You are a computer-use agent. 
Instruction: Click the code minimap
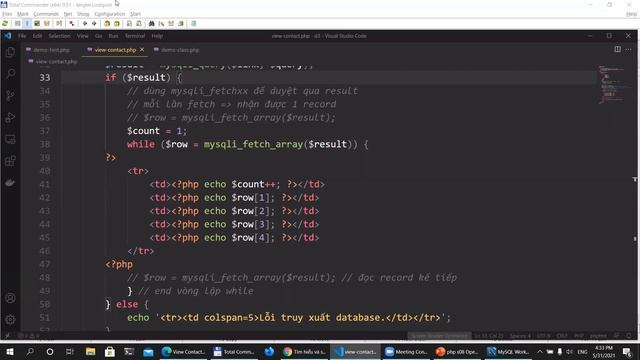(611, 84)
